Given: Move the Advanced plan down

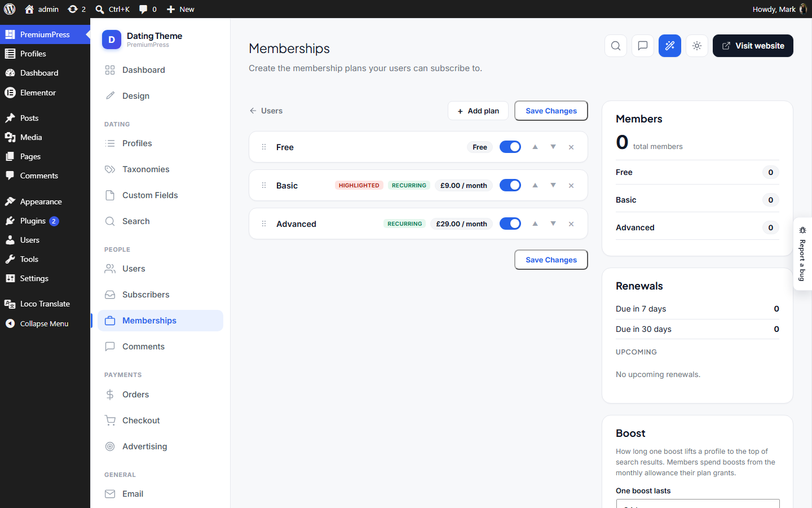Looking at the screenshot, I should point(553,224).
